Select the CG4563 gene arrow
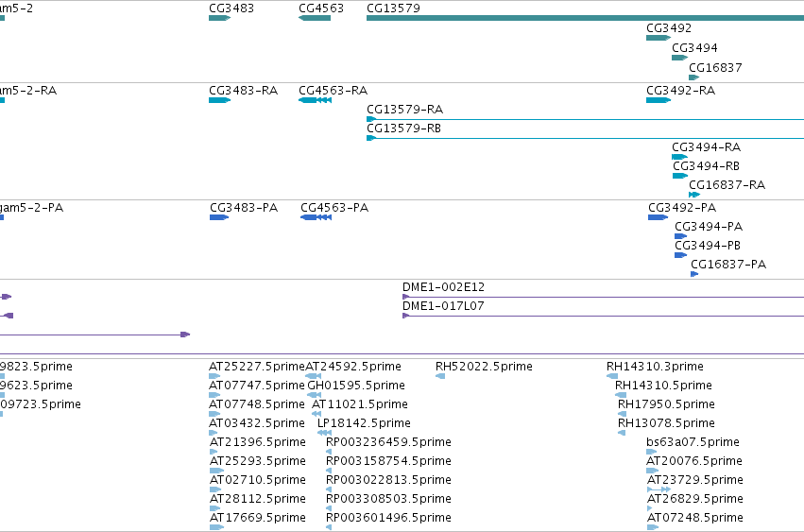Image resolution: width=804 pixels, height=532 pixels. pyautogui.click(x=315, y=18)
